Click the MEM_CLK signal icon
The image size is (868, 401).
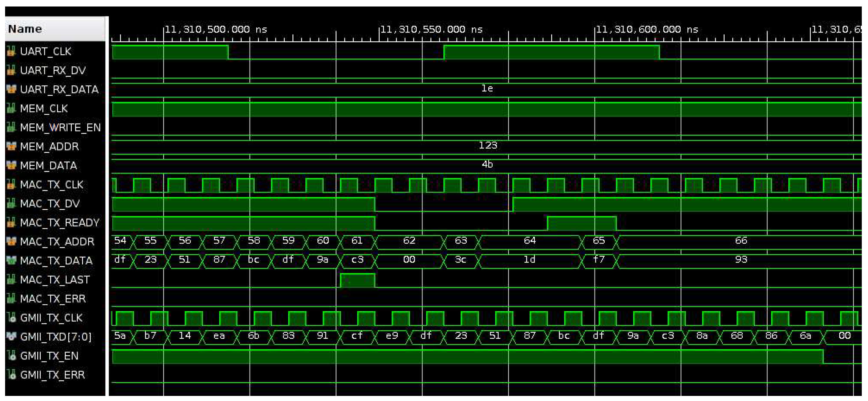(x=11, y=108)
